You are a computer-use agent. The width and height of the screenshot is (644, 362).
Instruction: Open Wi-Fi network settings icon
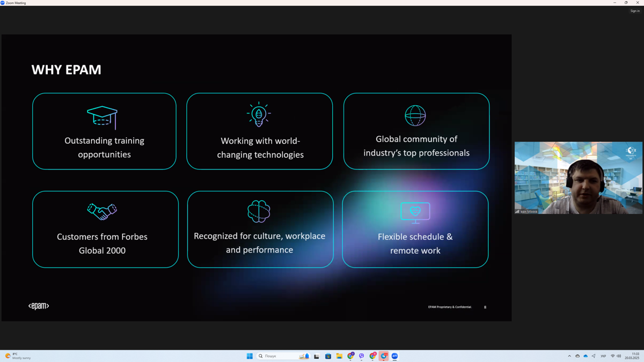coord(612,356)
